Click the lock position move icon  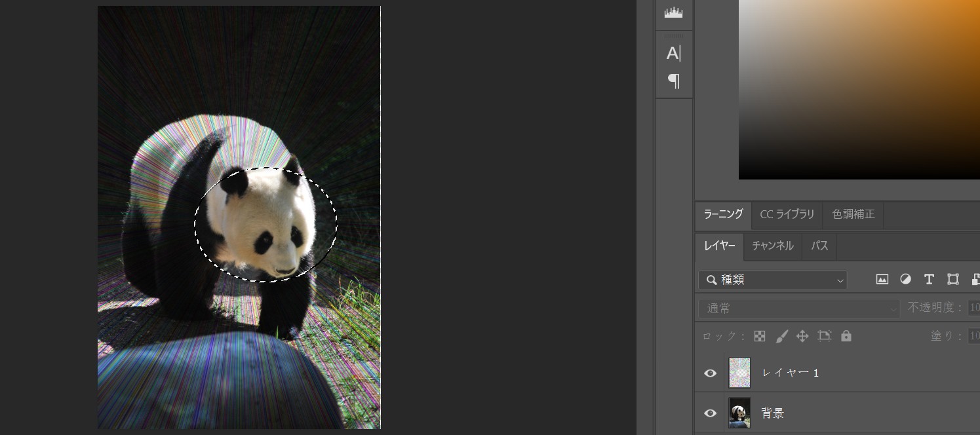pyautogui.click(x=802, y=336)
